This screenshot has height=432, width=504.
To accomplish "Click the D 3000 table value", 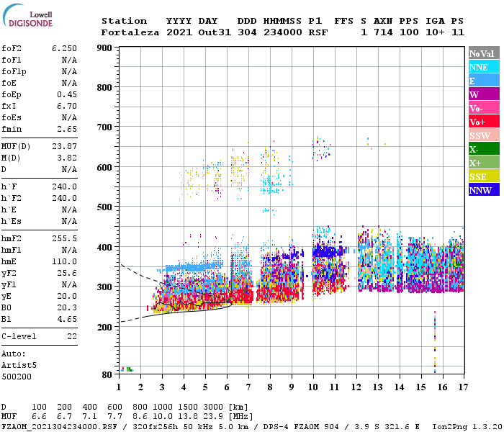I will (213, 408).
